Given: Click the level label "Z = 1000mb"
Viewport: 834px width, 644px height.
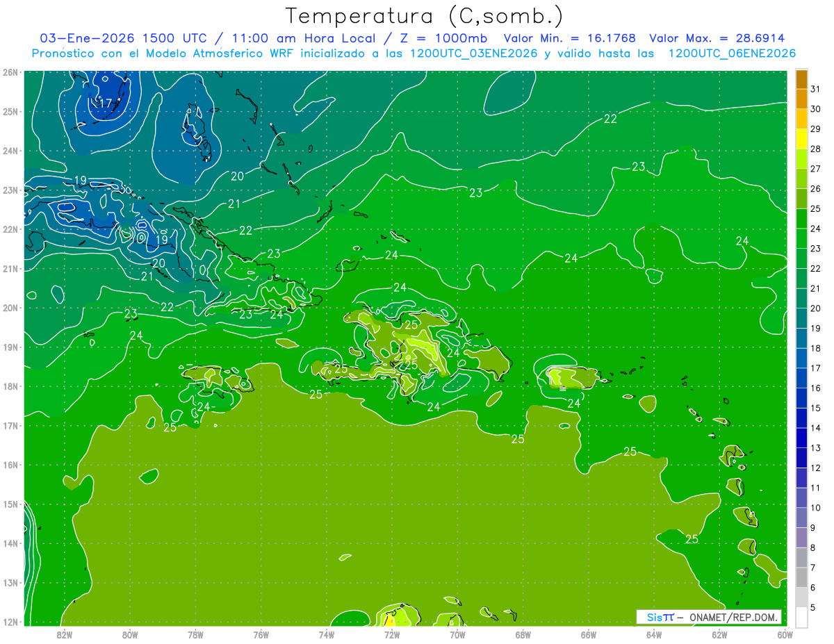Looking at the screenshot, I should [x=445, y=38].
